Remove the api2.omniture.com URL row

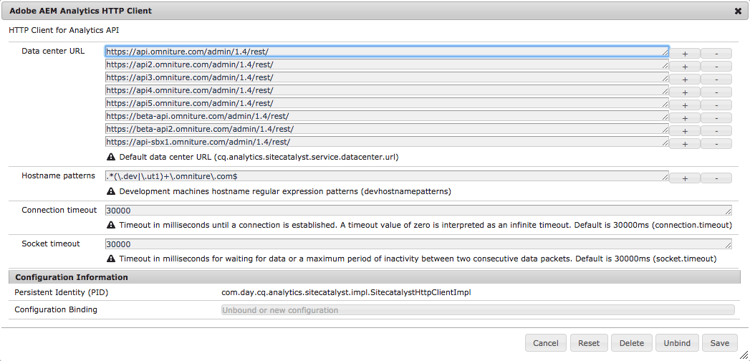(x=716, y=66)
